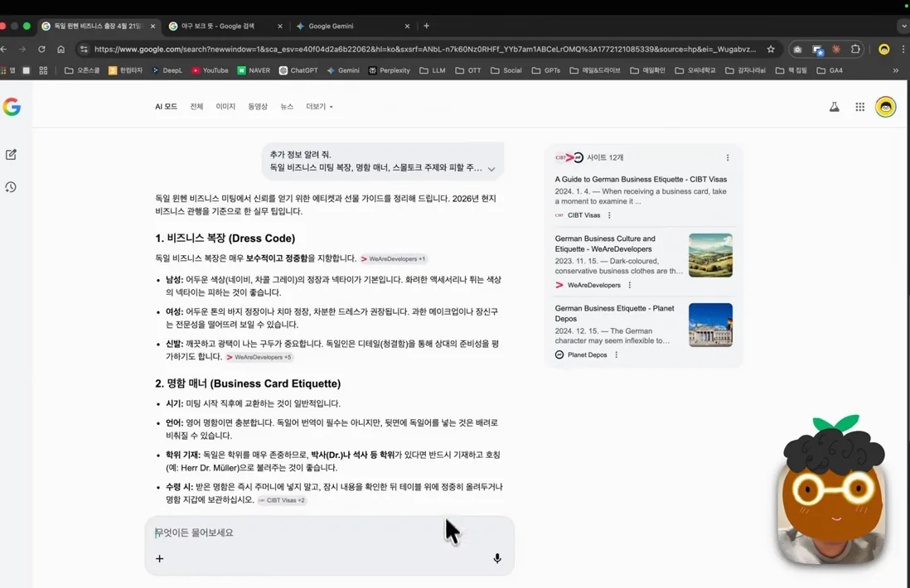Click the plus attach button in prompt box
The width and height of the screenshot is (910, 588).
(160, 558)
